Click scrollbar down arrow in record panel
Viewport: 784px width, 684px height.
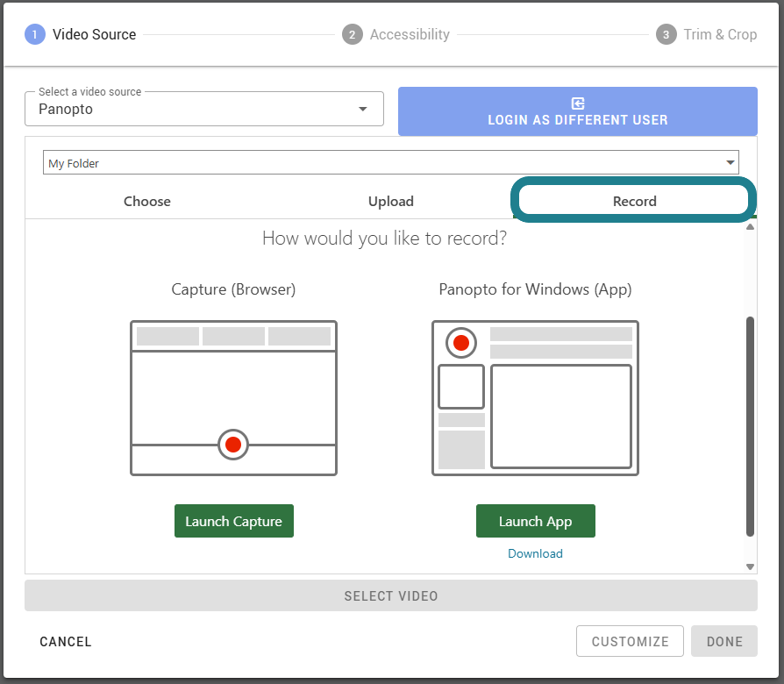[x=750, y=566]
